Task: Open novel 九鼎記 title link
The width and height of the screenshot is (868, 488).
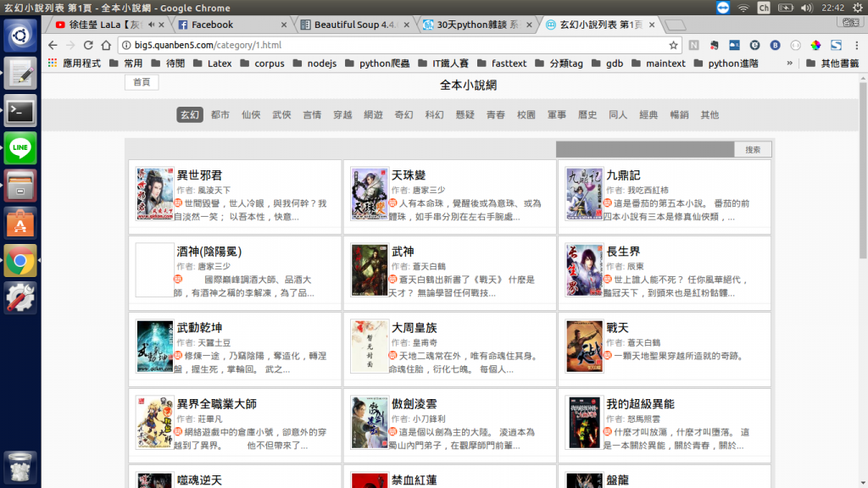Action: (x=623, y=175)
